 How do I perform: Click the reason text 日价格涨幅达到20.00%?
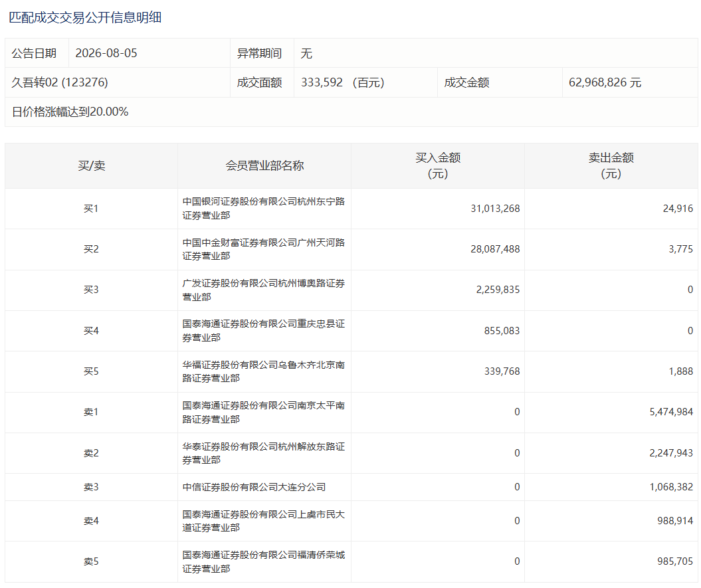click(70, 112)
